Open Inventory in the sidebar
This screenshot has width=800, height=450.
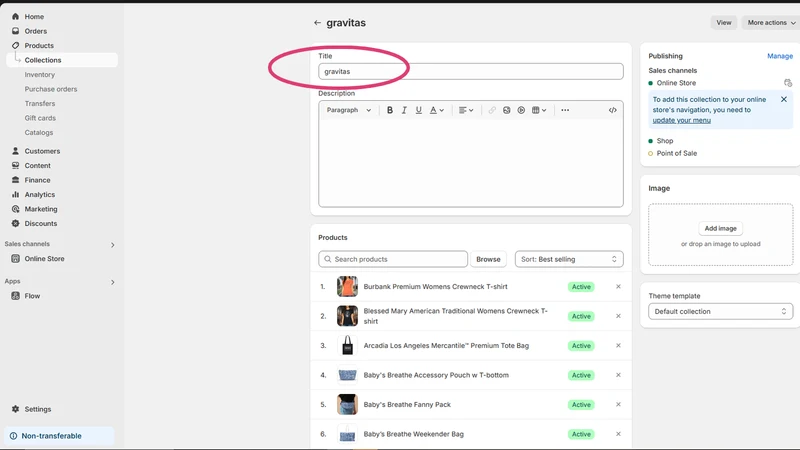[39, 74]
